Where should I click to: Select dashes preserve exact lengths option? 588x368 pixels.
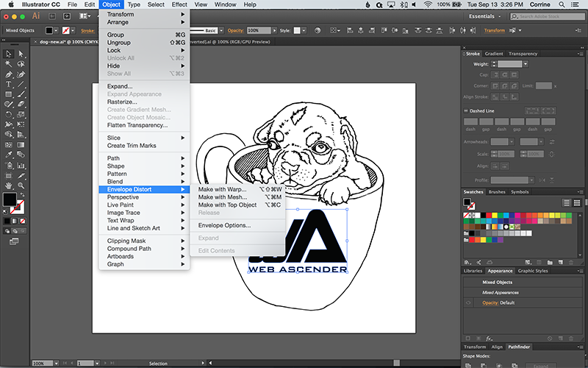(531, 111)
